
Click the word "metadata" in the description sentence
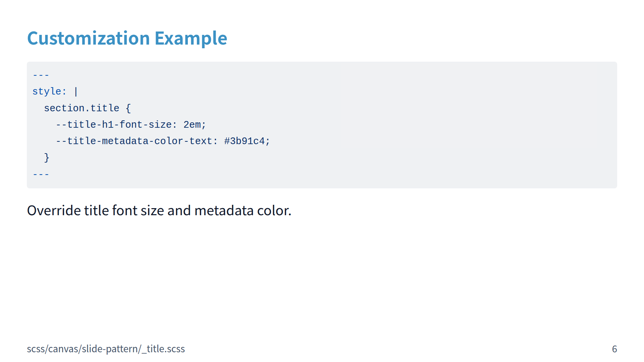[x=224, y=210]
